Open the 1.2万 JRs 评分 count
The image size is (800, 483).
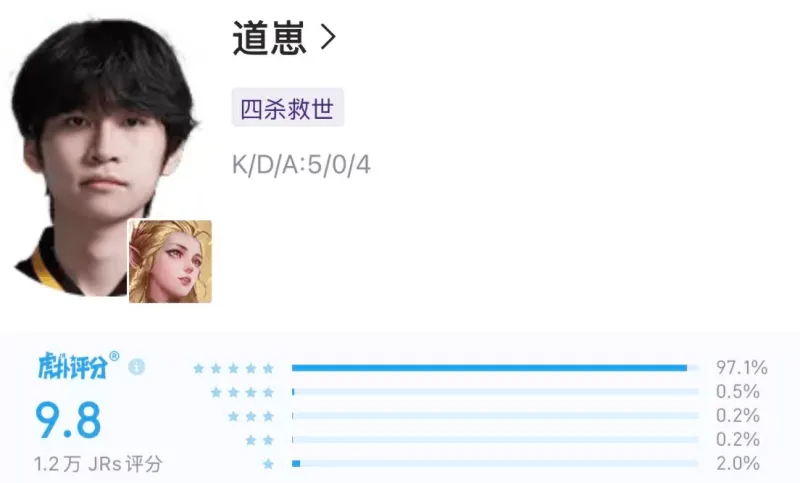(98, 464)
